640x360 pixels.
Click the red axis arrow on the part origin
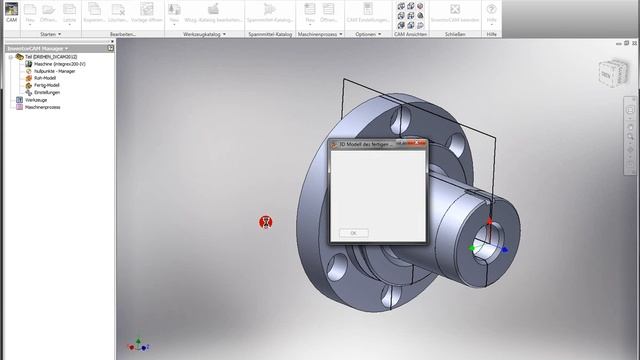(x=489, y=222)
